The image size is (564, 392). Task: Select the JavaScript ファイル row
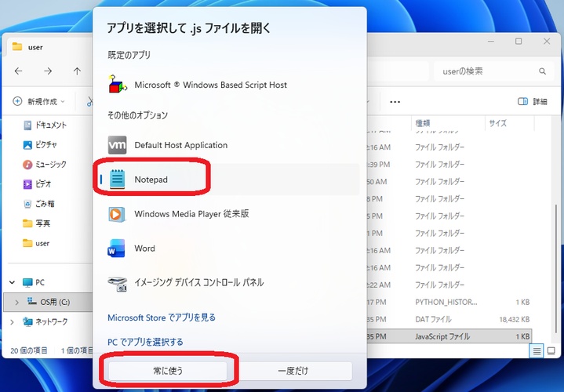pyautogui.click(x=449, y=336)
